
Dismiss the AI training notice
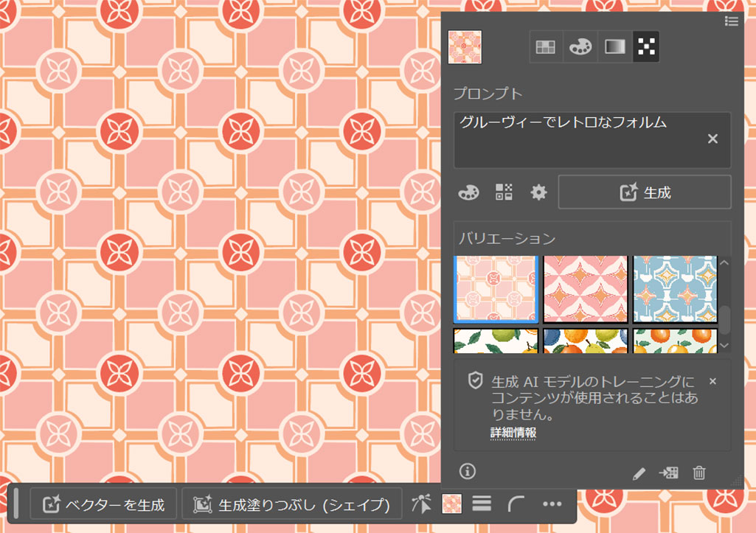[x=712, y=381]
